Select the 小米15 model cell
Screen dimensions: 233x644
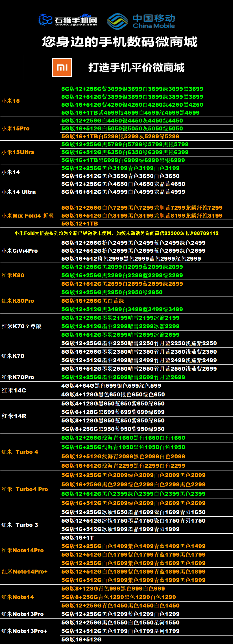[x=30, y=101]
